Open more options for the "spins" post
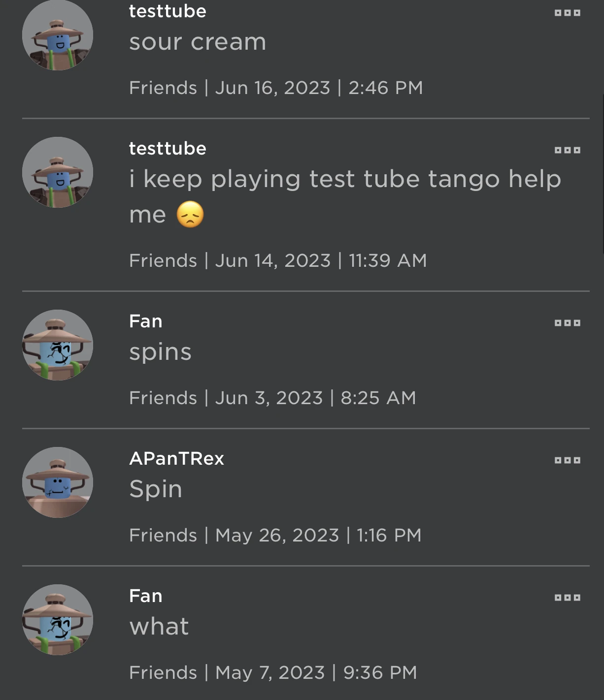Viewport: 604px width, 700px height. [x=567, y=323]
